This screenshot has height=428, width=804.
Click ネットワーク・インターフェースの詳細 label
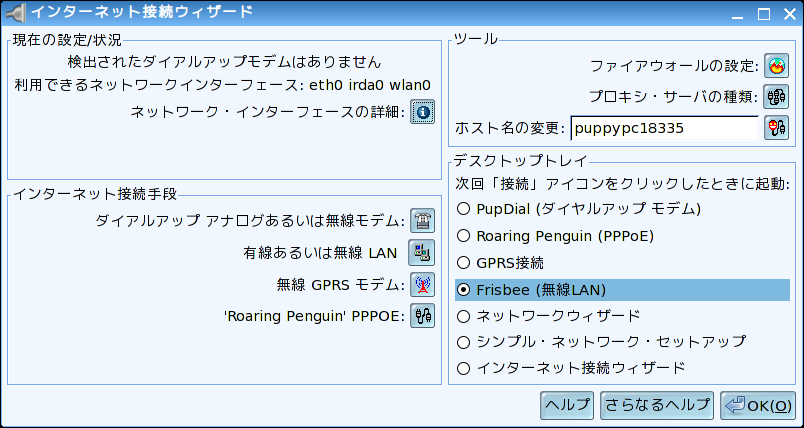click(x=267, y=112)
